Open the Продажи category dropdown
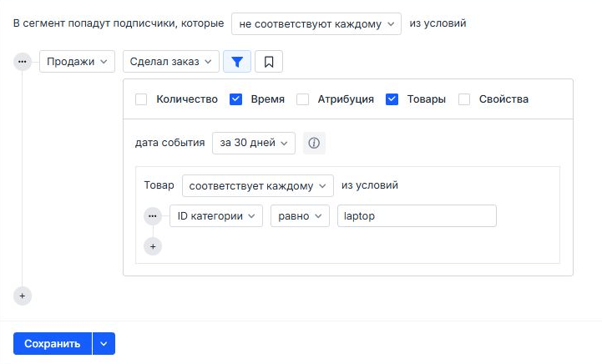602x364 pixels. [x=77, y=62]
